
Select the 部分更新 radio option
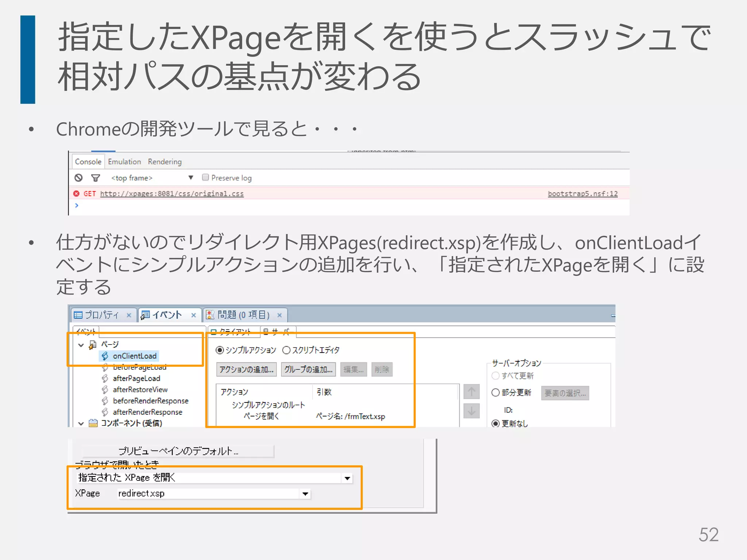pyautogui.click(x=495, y=393)
